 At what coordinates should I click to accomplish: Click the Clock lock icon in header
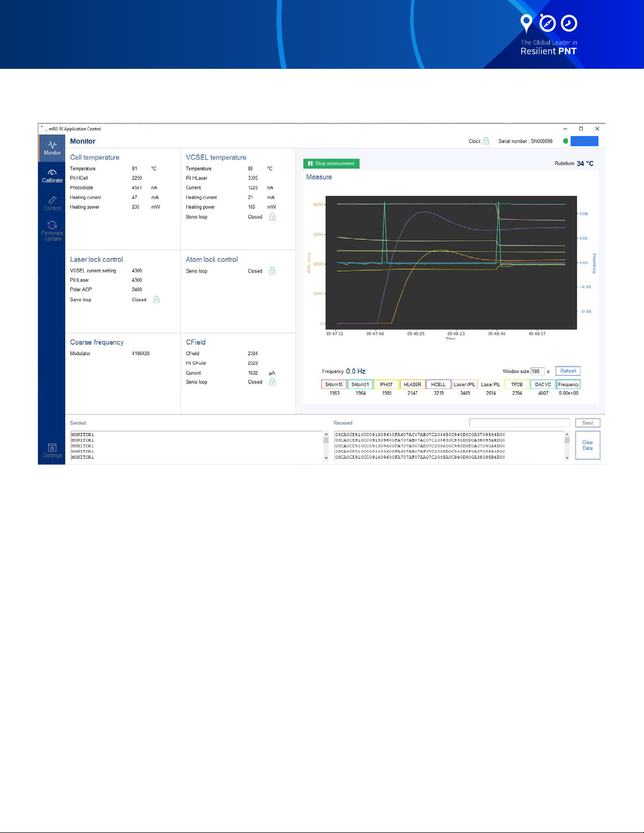486,141
